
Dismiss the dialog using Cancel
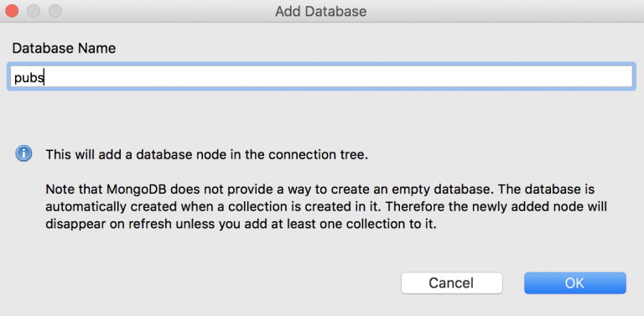tap(452, 282)
